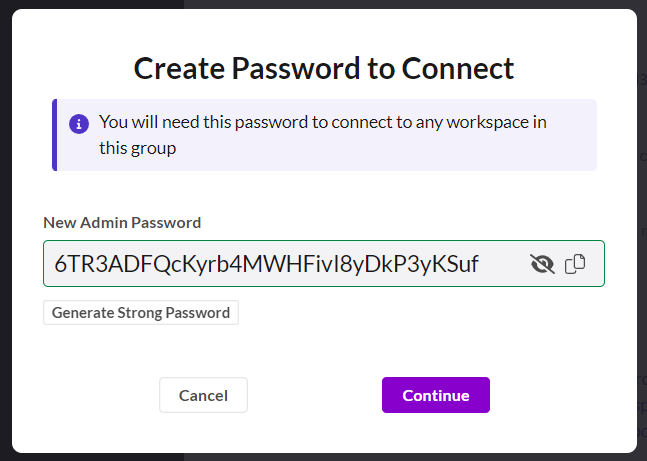This screenshot has width=647, height=461.
Task: Toggle password visibility off
Action: click(542, 264)
